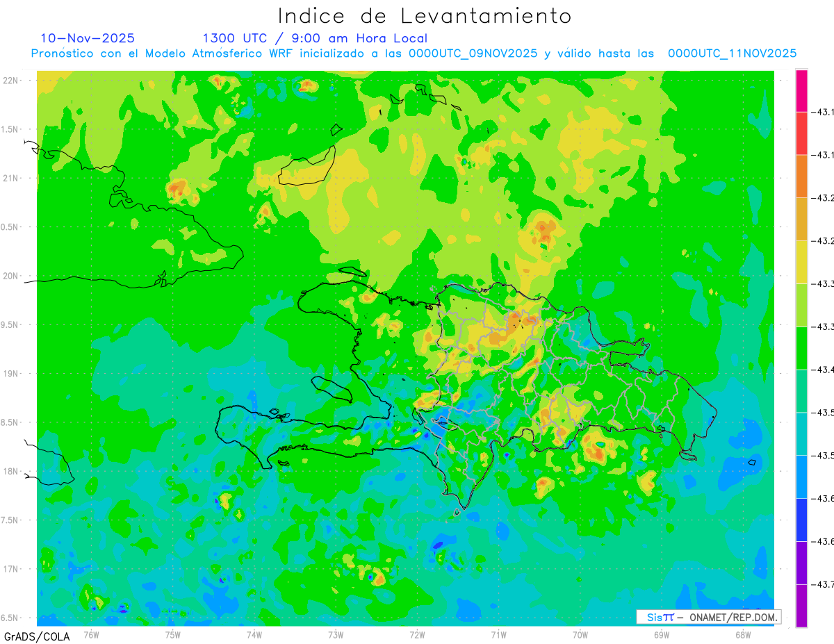This screenshot has height=644, width=834.
Task: Select the red color bar swatch
Action: [801, 133]
